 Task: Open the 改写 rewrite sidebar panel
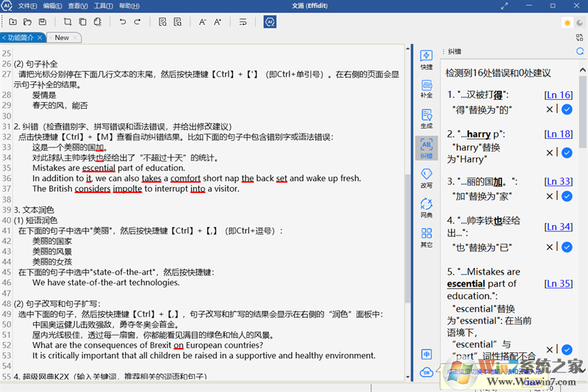(x=426, y=178)
